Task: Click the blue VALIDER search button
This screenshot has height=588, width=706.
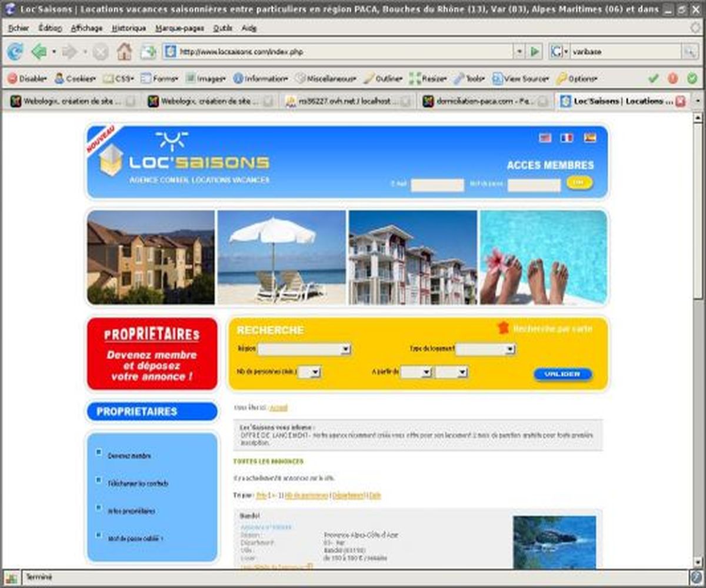Action: (562, 374)
